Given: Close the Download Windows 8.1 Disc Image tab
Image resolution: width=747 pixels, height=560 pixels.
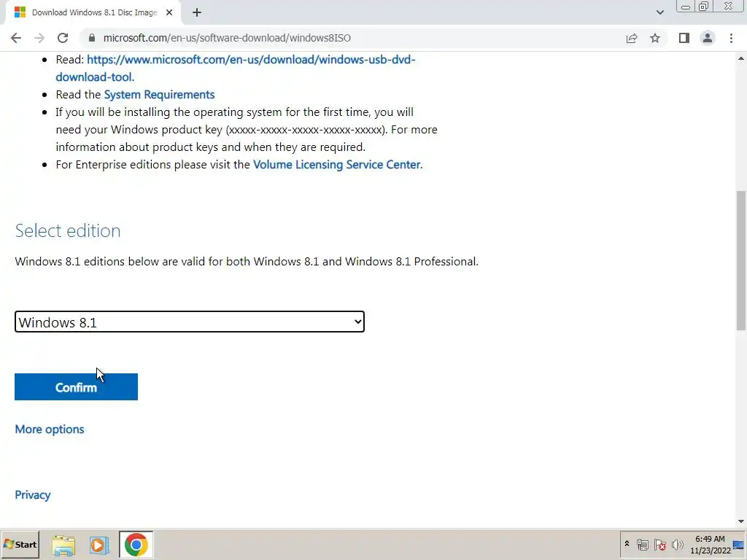Looking at the screenshot, I should coord(169,12).
